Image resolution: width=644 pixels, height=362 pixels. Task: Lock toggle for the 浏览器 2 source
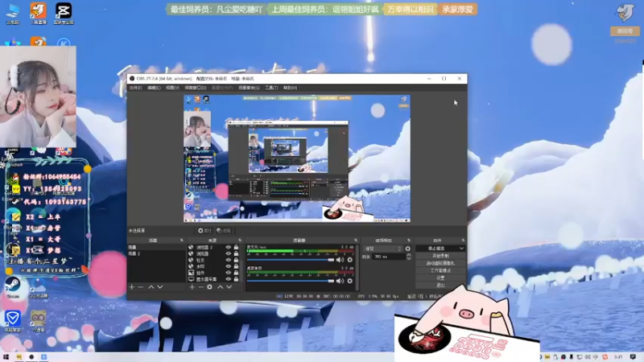click(x=236, y=248)
